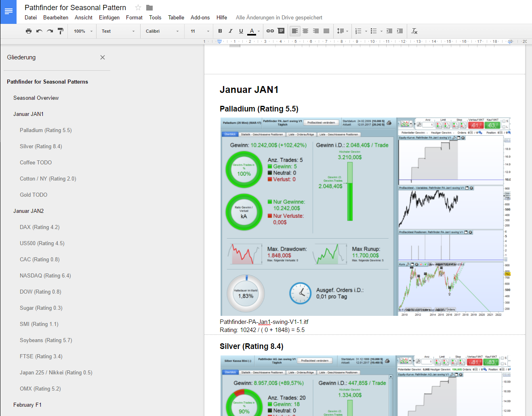Open the Docs home menu icon
The height and width of the screenshot is (416, 532).
tap(8, 12)
